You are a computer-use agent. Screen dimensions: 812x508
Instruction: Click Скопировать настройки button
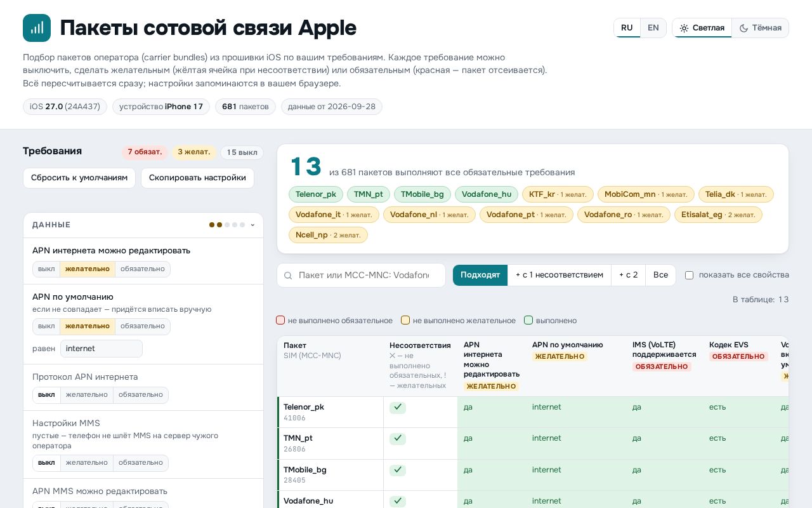click(197, 178)
